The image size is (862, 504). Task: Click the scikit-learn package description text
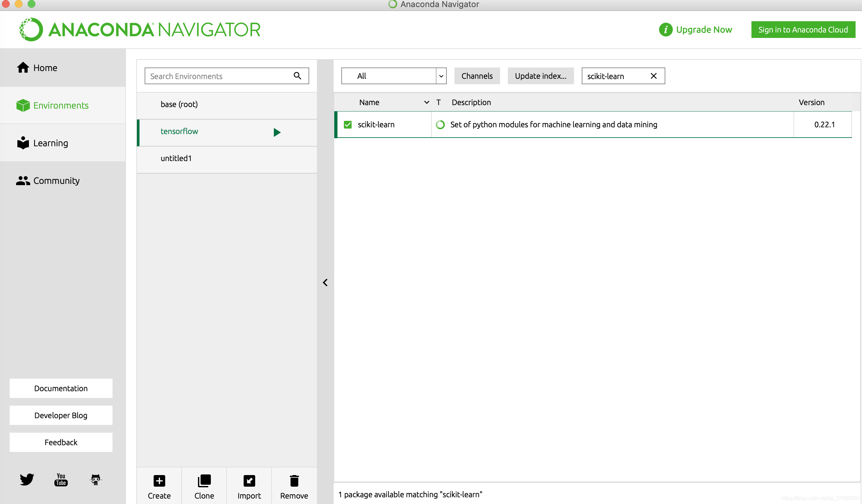553,124
